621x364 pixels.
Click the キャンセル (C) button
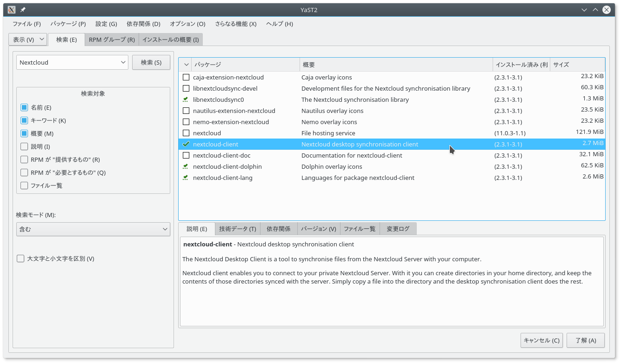541,340
